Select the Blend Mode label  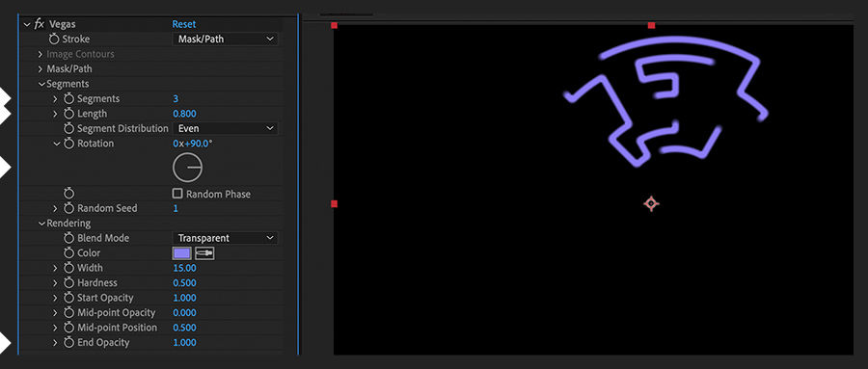tap(103, 238)
